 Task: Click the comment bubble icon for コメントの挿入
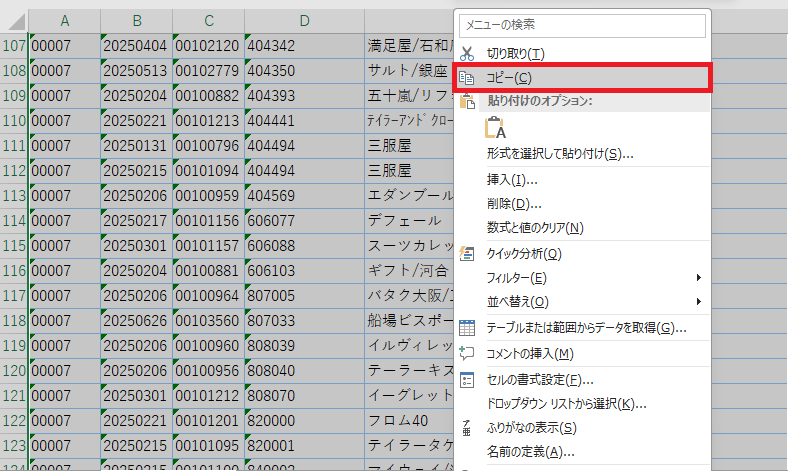click(467, 354)
